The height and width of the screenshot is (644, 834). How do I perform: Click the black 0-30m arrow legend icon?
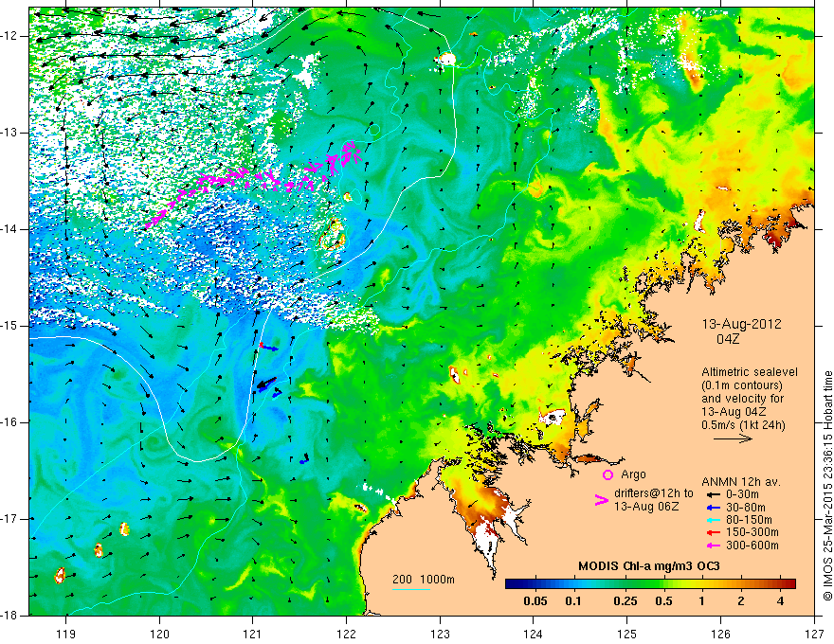pyautogui.click(x=713, y=494)
